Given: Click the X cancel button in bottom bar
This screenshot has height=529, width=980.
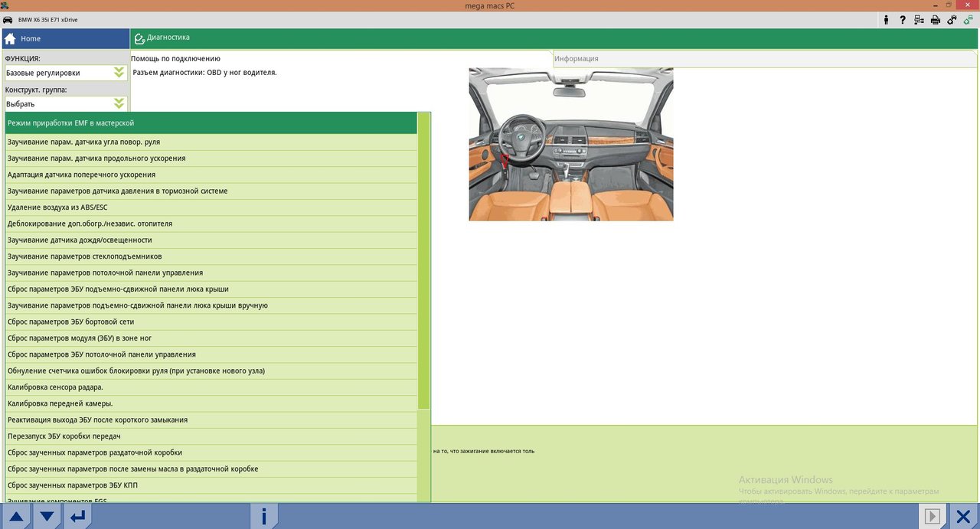Looking at the screenshot, I should [964, 517].
